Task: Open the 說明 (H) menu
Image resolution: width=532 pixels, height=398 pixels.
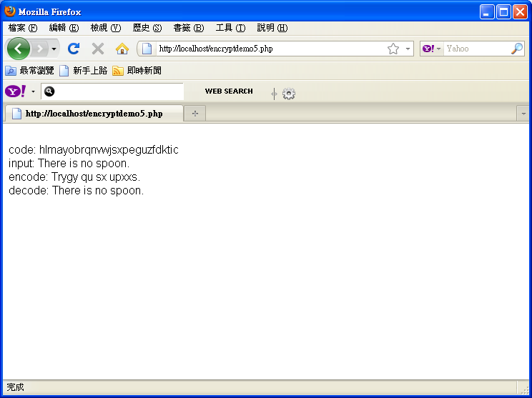Action: point(272,28)
